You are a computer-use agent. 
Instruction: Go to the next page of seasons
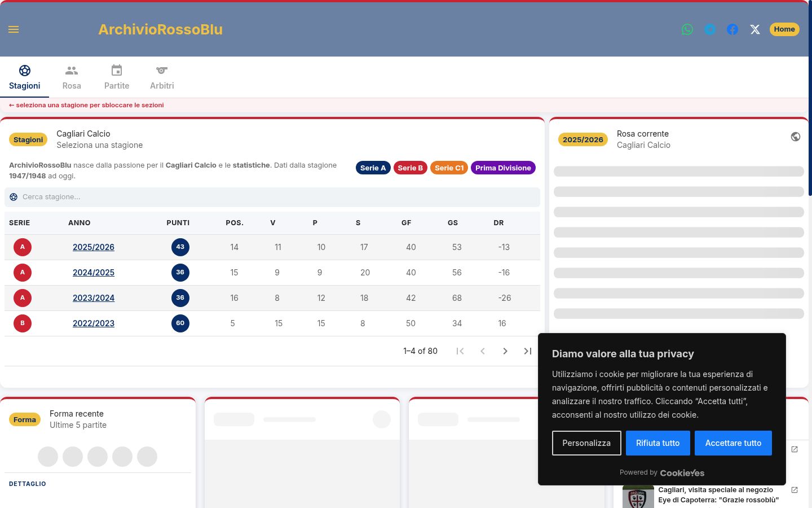505,351
